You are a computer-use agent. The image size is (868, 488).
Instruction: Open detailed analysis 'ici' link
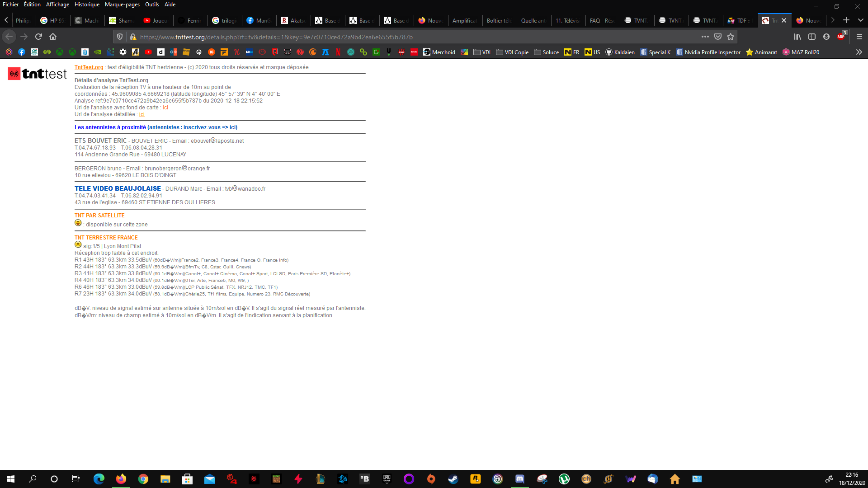point(142,114)
